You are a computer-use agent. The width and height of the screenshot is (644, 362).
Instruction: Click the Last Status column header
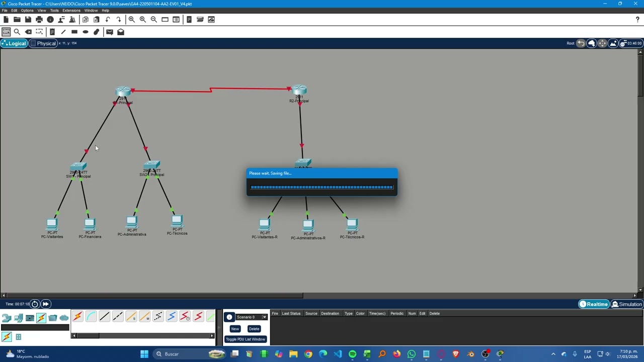(x=291, y=314)
